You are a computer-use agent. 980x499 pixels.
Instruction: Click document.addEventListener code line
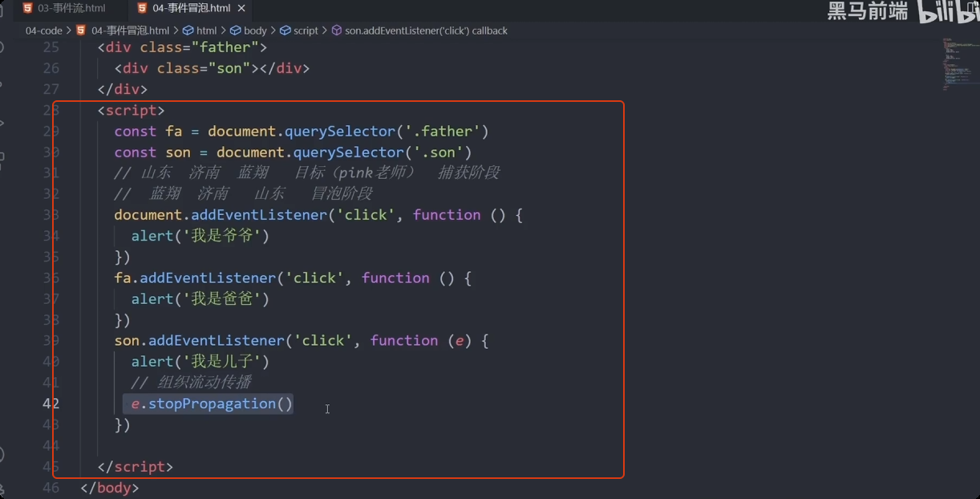tap(318, 215)
